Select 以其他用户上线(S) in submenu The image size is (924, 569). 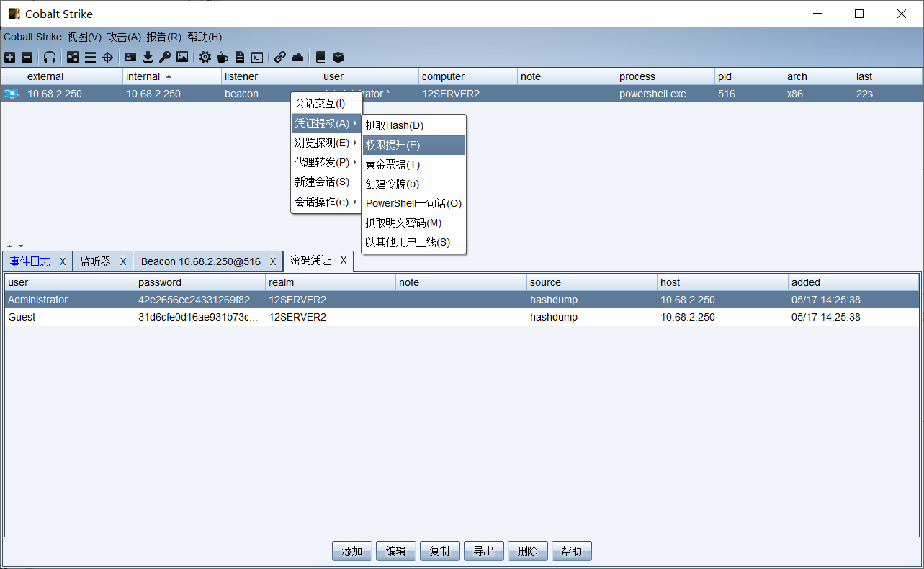click(x=413, y=242)
